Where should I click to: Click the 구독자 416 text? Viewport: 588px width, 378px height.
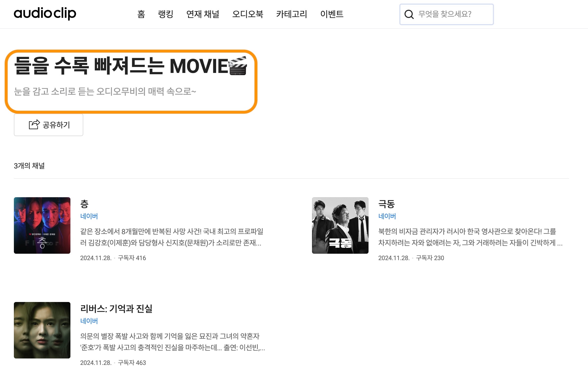click(x=132, y=258)
